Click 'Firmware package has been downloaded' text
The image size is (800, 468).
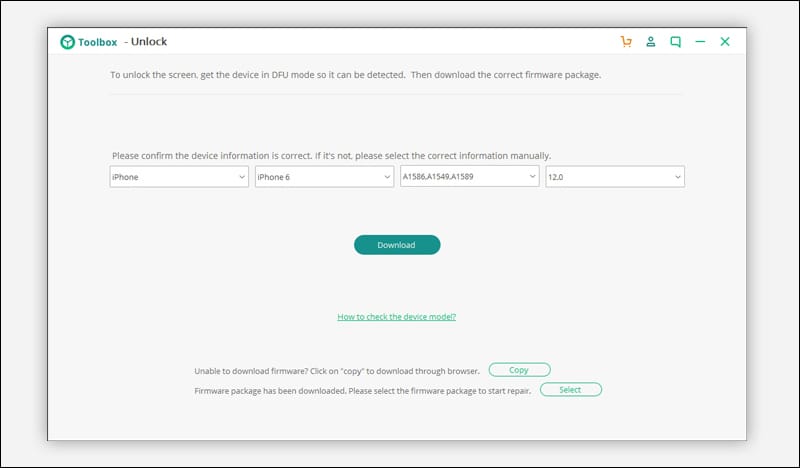[363, 391]
